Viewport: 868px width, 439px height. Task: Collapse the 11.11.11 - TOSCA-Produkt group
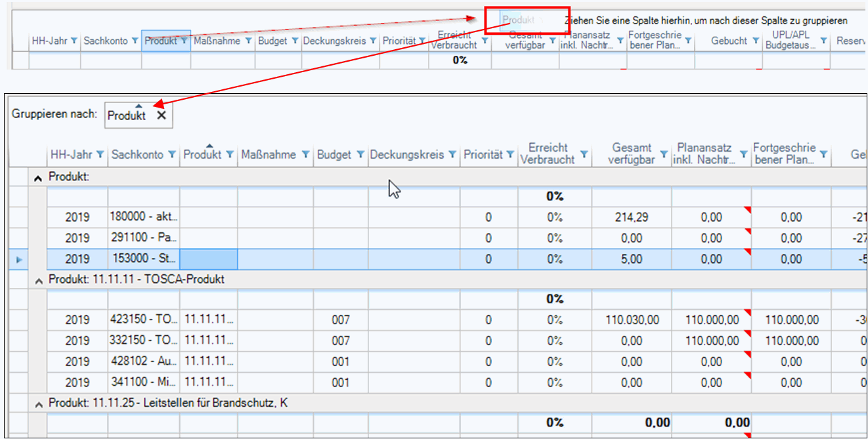[x=39, y=280]
